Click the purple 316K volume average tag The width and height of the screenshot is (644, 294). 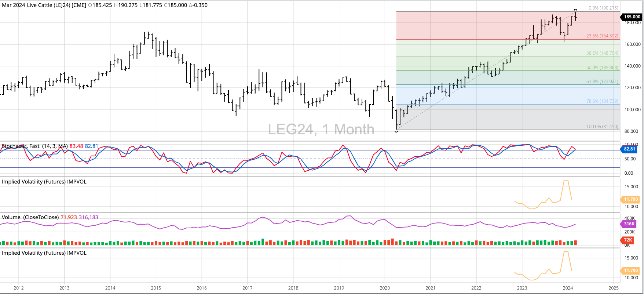click(629, 224)
